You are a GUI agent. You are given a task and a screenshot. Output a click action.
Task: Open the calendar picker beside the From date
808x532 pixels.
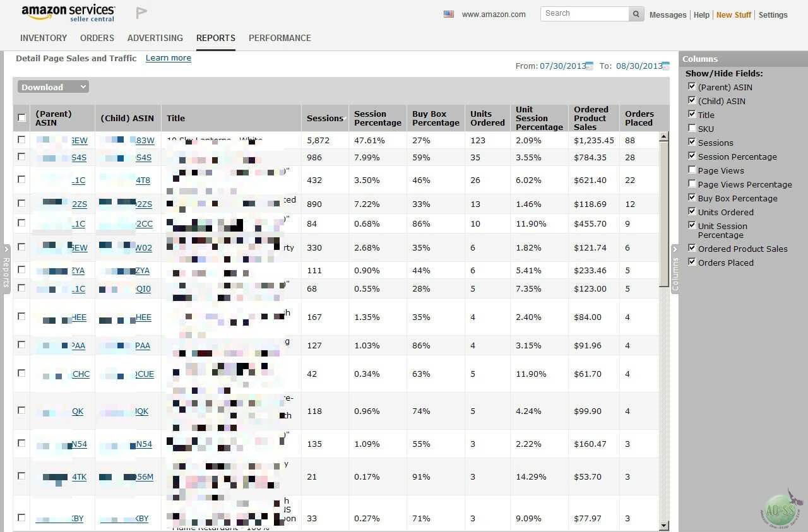click(x=588, y=65)
